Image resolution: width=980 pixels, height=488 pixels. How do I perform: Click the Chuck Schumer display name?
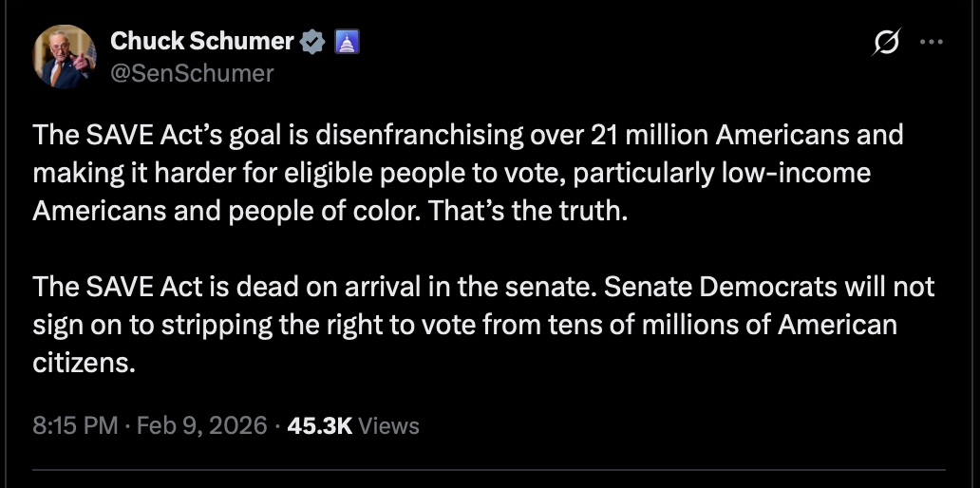[x=202, y=41]
